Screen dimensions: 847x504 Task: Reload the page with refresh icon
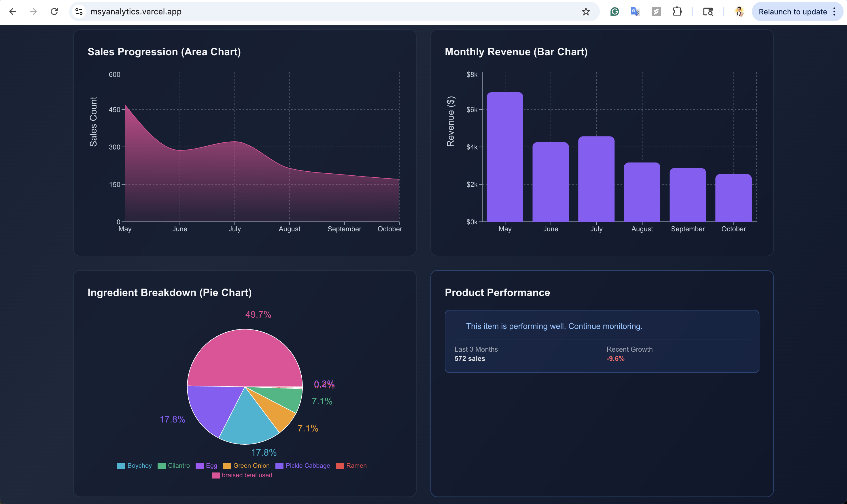coord(54,12)
